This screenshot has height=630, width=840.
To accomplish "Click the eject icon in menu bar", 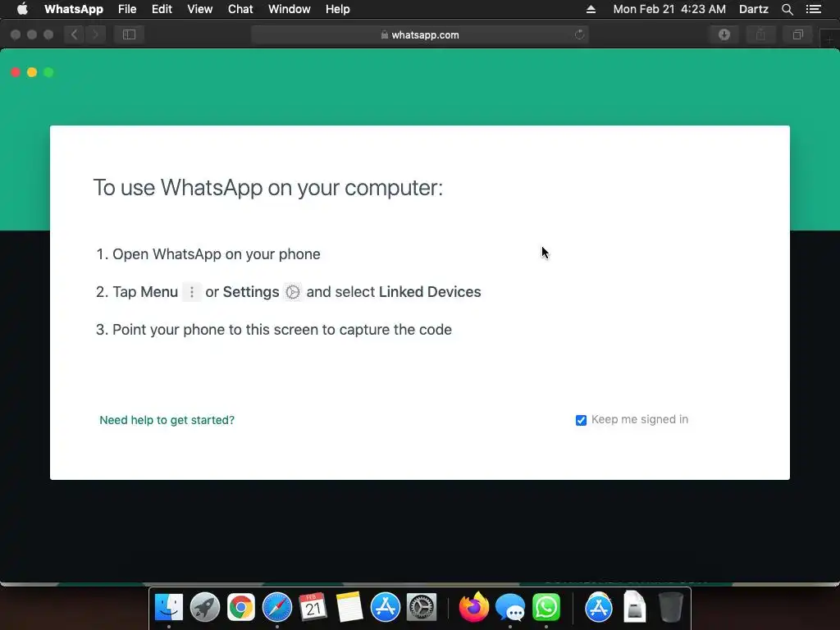I will [591, 9].
